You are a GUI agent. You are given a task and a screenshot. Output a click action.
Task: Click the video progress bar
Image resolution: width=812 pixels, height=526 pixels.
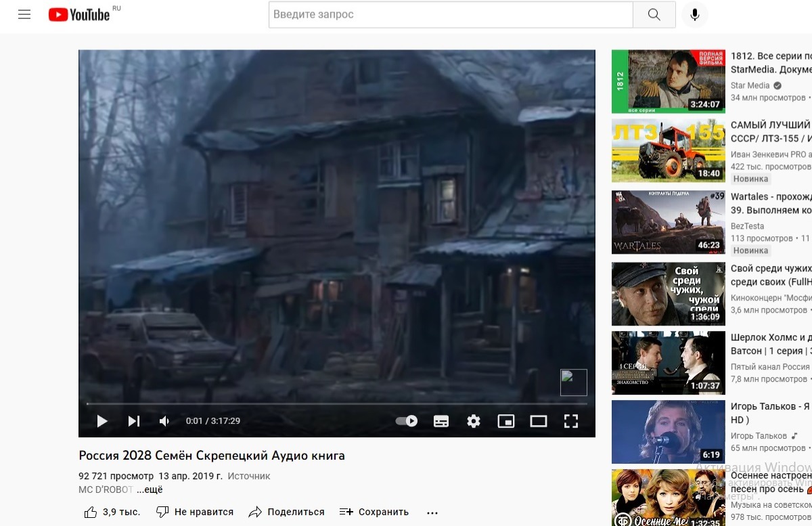336,404
